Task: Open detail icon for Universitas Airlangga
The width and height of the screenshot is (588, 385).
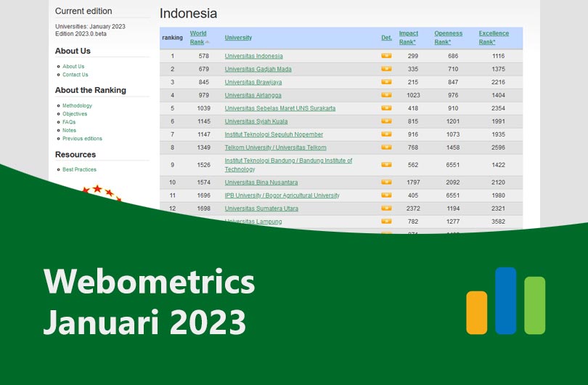Action: pyautogui.click(x=386, y=95)
